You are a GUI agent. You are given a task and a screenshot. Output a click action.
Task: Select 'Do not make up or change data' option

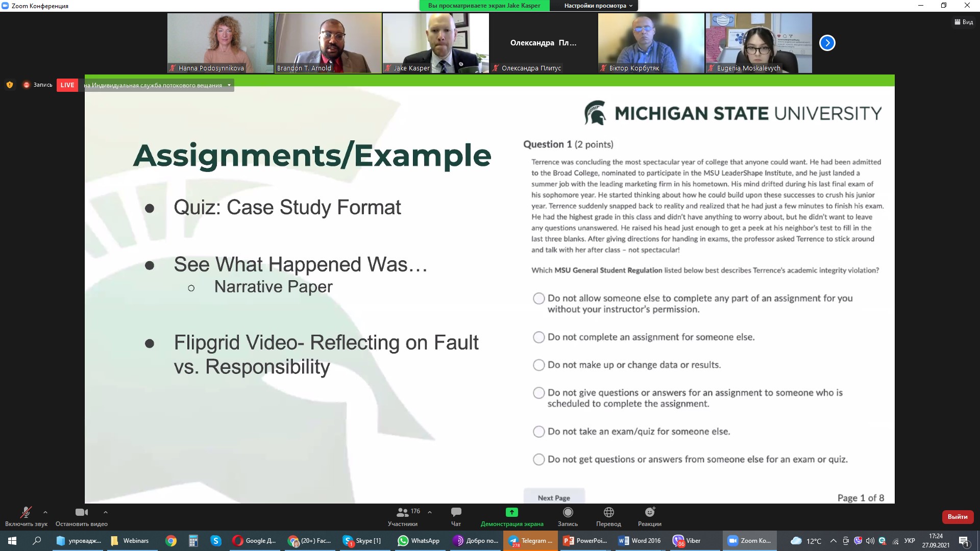coord(538,365)
